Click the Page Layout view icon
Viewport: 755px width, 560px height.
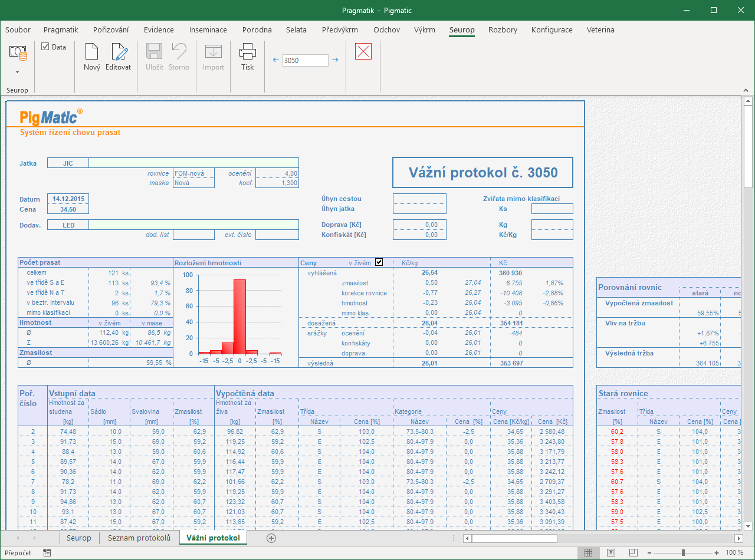pyautogui.click(x=611, y=552)
